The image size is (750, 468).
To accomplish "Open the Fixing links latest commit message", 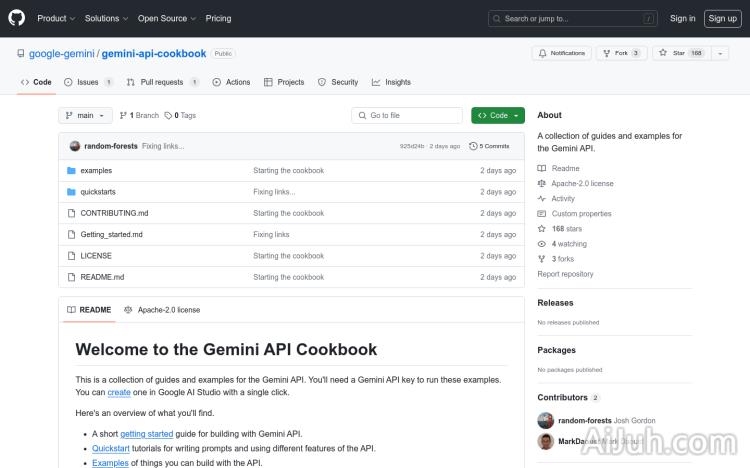I will click(x=163, y=146).
